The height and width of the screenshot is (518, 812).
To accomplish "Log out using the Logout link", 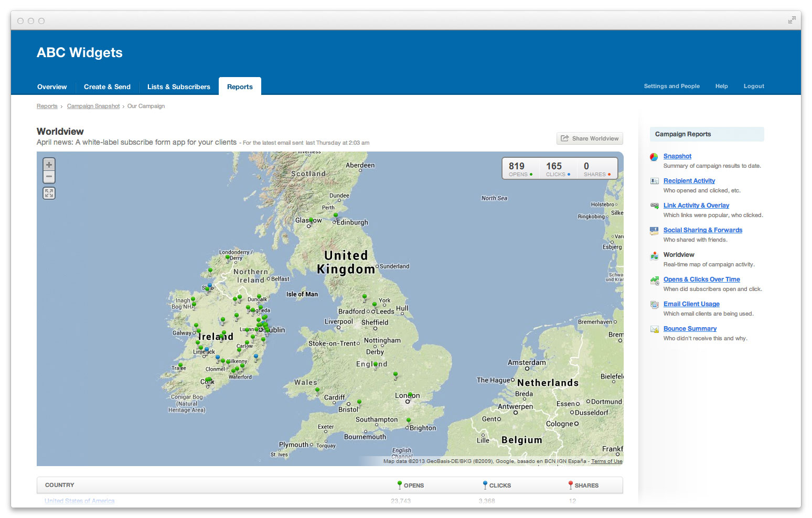I will click(754, 86).
